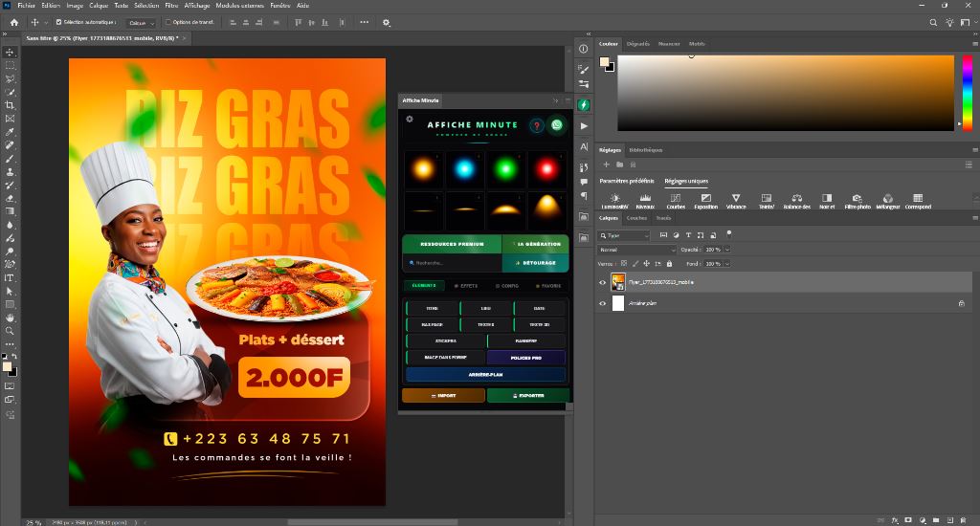980x526 pixels.
Task: Click the Home icon in the options bar
Action: coord(13,23)
